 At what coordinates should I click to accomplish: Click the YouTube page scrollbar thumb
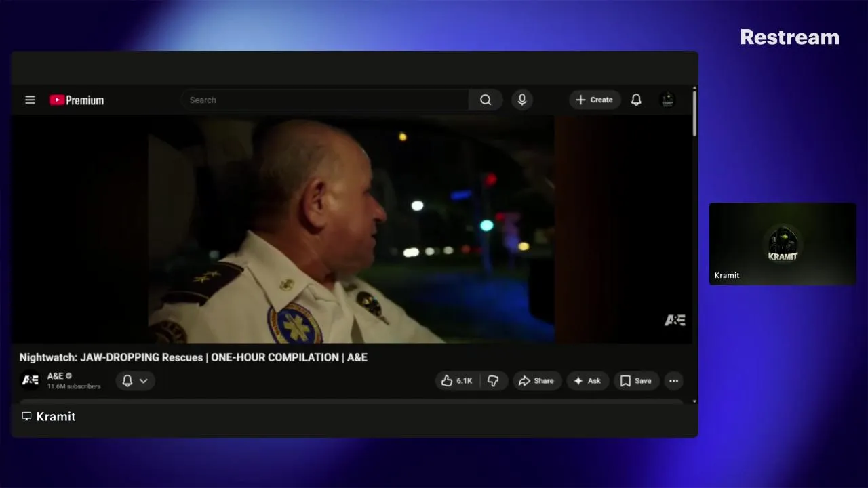tap(694, 113)
